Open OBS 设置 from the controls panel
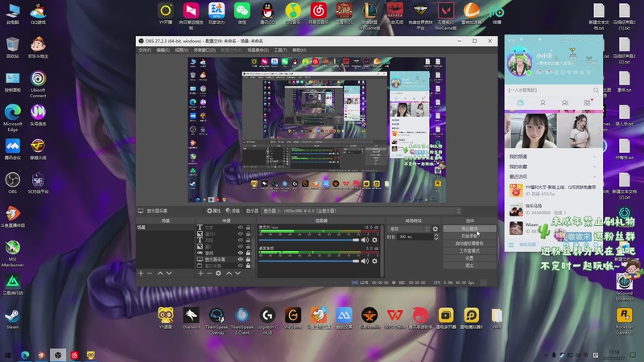This screenshot has width=644, height=362. click(x=469, y=258)
